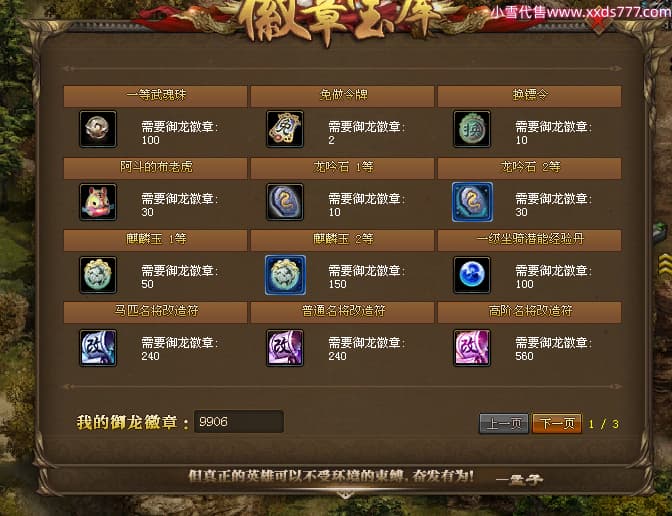Select the 一等武魂珠 item icon
Screen dimensions: 672x516
98,129
